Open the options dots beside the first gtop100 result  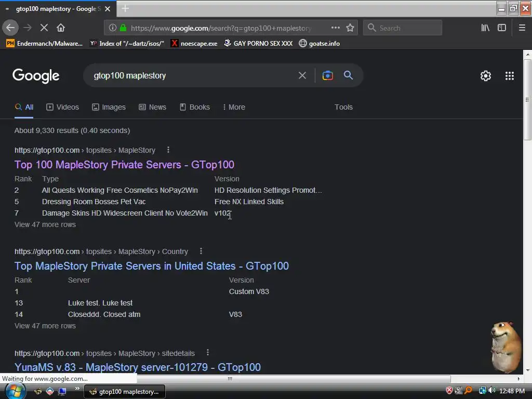tap(168, 150)
